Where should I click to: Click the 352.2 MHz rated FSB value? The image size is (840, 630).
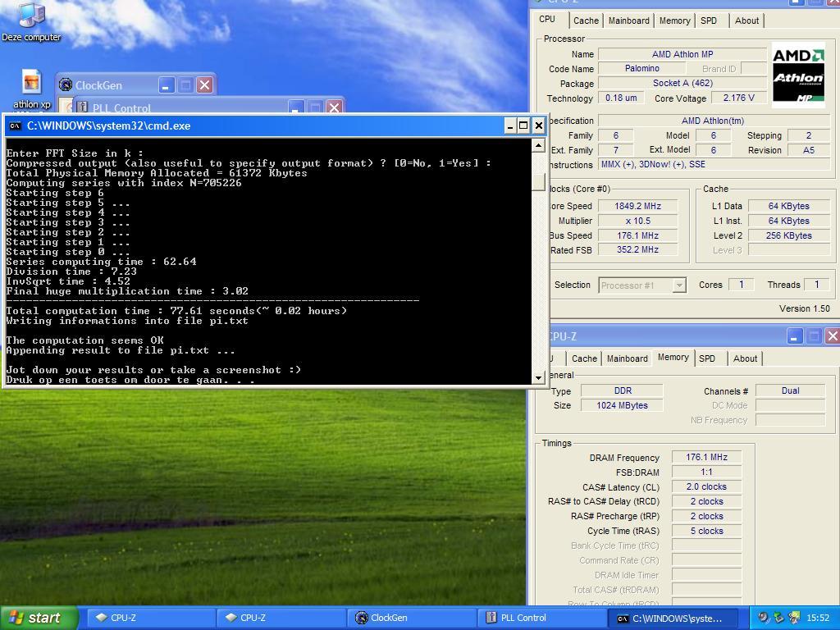tap(637, 249)
